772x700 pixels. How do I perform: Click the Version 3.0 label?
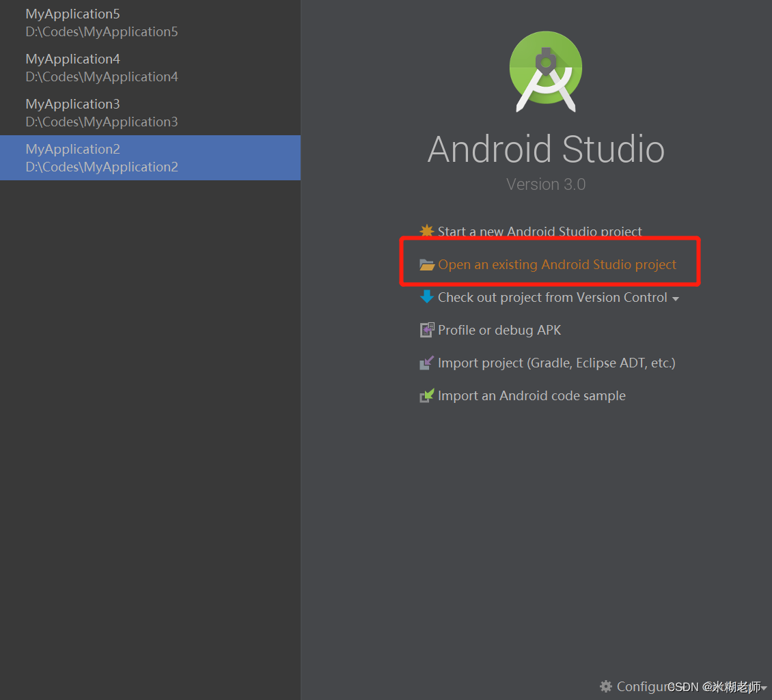click(x=545, y=184)
